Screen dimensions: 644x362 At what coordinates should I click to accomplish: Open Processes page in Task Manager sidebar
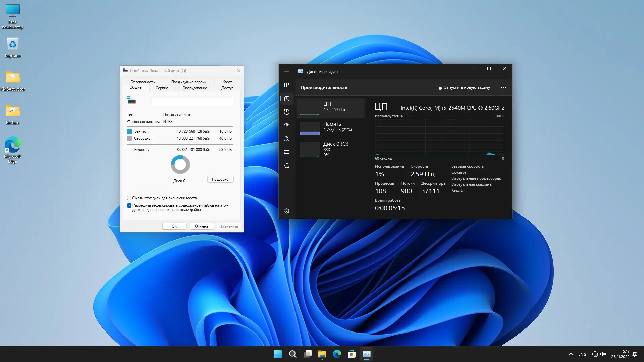click(x=286, y=85)
